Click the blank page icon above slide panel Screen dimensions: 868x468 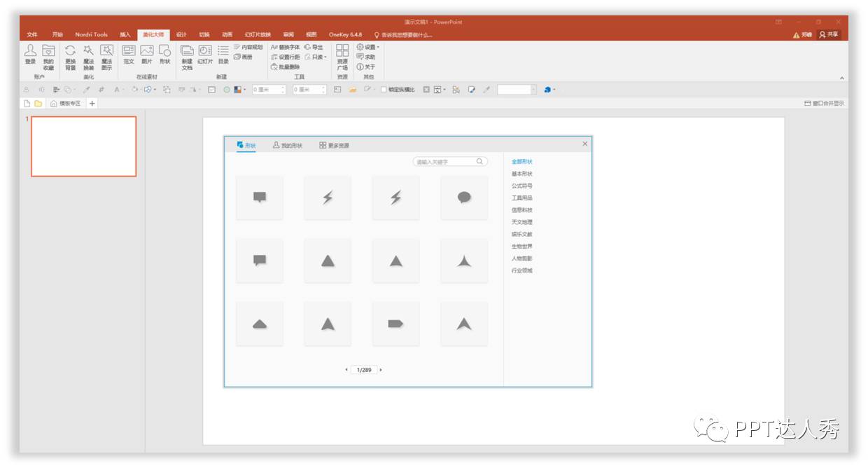(x=27, y=103)
